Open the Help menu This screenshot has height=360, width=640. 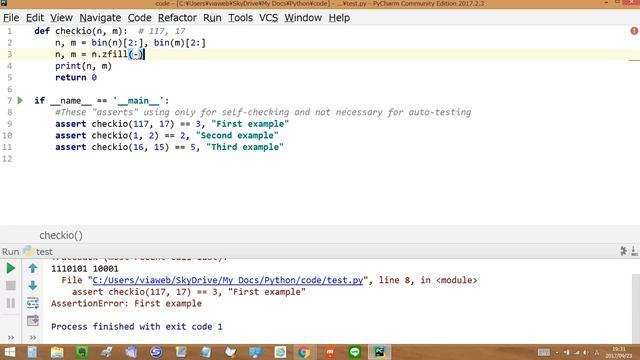[339, 18]
